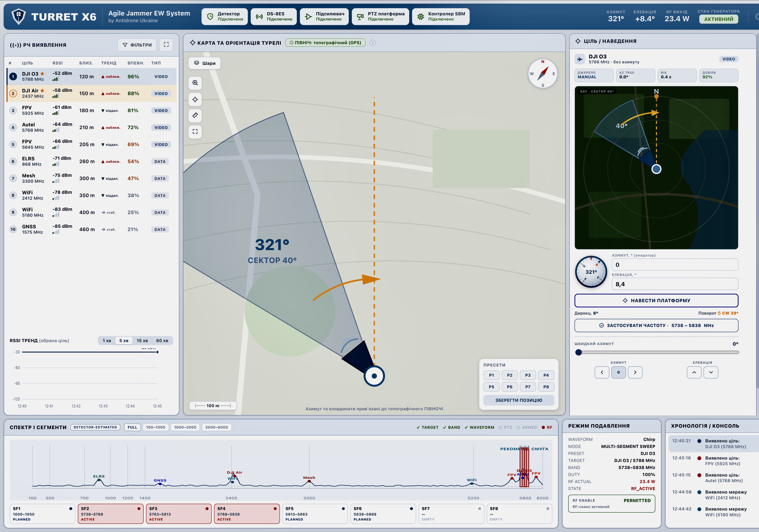Switch spectrum view to FULL
This screenshot has width=759, height=532.
coord(132,427)
